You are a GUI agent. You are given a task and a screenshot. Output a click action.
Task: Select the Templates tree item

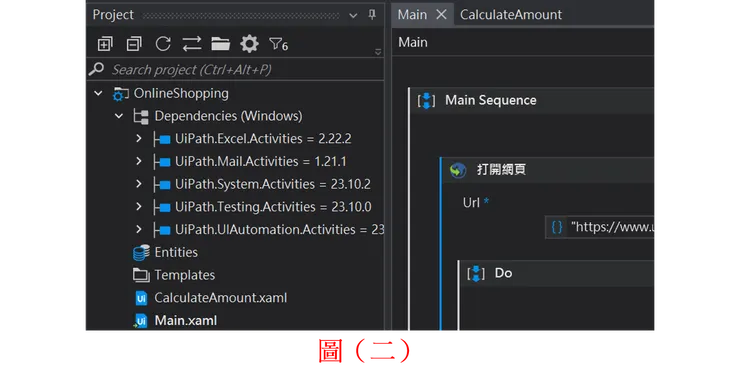tap(185, 275)
